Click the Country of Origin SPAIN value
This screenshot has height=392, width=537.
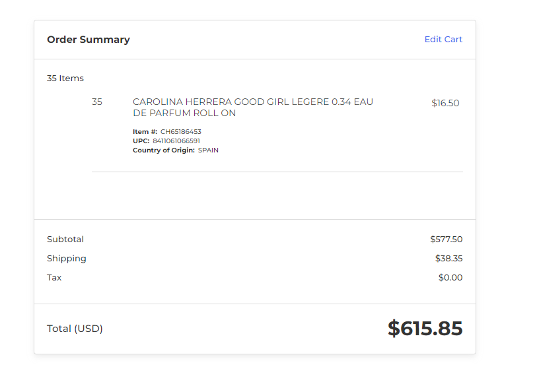[208, 150]
